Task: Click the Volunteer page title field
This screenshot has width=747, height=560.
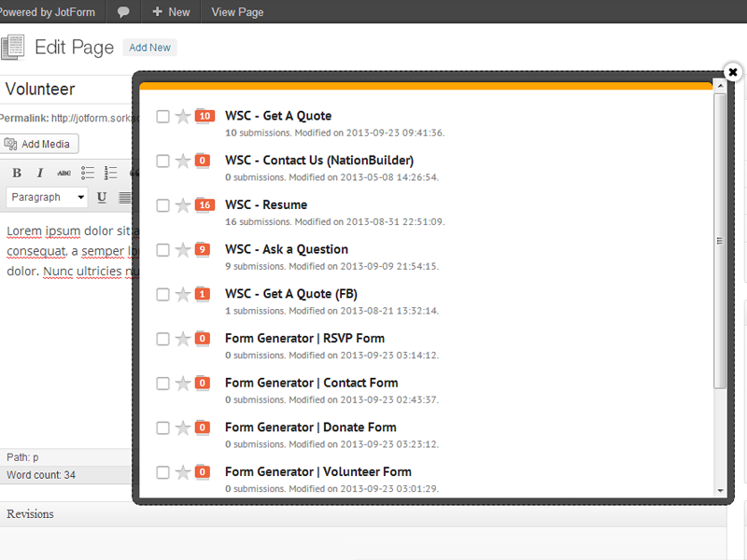Action: coord(65,90)
